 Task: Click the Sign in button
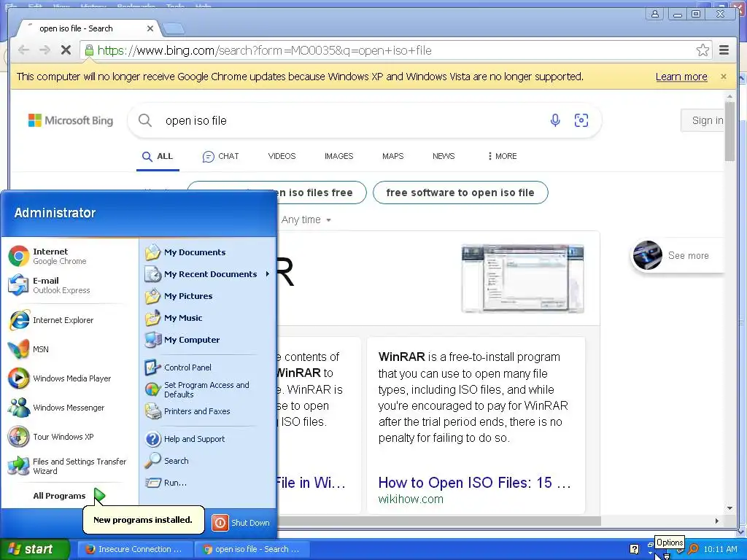pos(703,120)
